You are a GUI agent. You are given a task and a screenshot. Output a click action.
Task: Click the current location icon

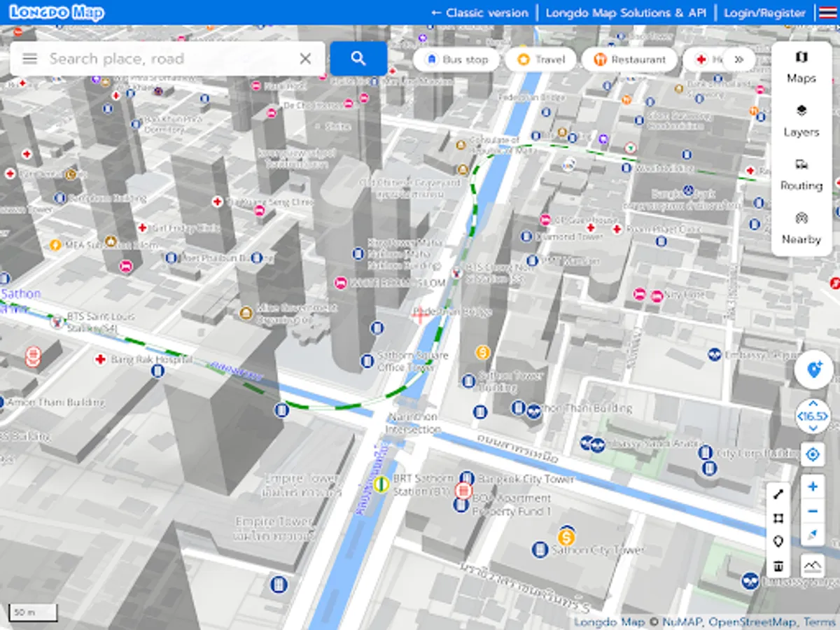812,454
